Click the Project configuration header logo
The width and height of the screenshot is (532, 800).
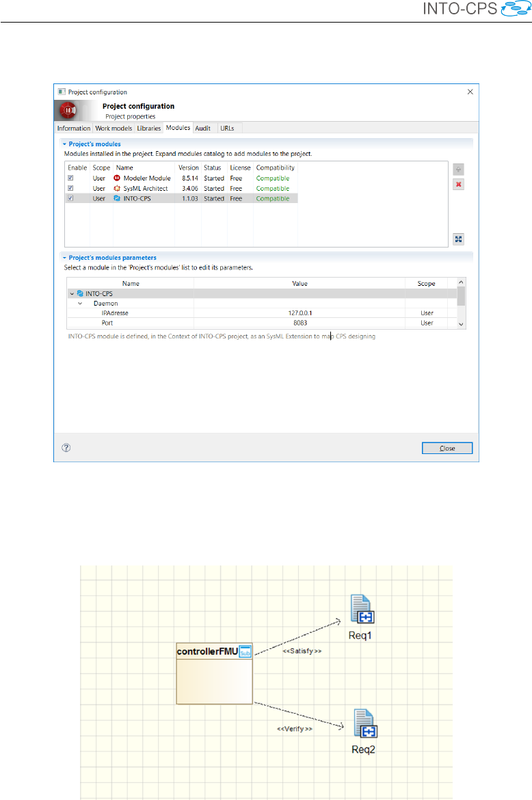[68, 110]
